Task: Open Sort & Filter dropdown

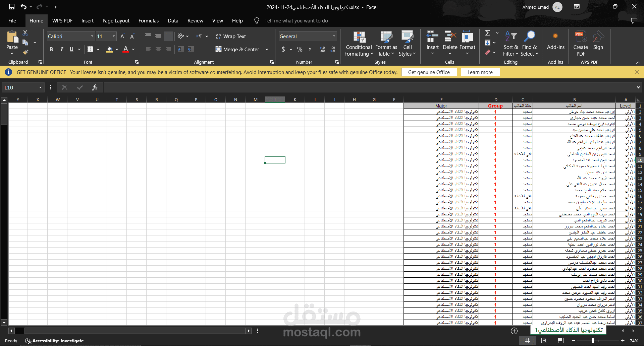Action: click(511, 44)
